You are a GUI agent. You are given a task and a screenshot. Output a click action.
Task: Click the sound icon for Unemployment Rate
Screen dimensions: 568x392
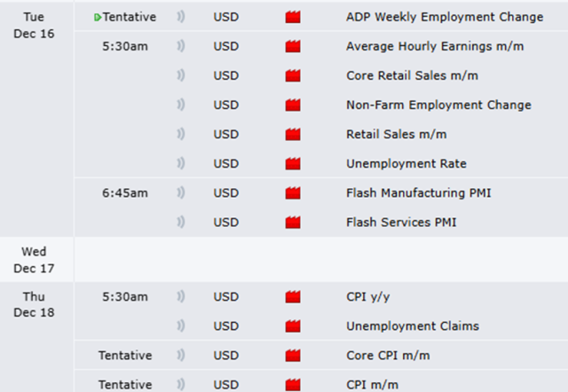point(181,163)
